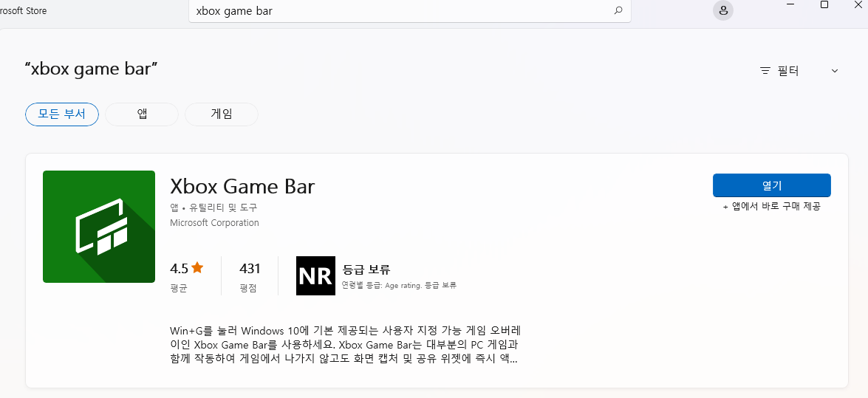868x398 pixels.
Task: Maximize the Microsoft Store window
Action: click(x=824, y=4)
